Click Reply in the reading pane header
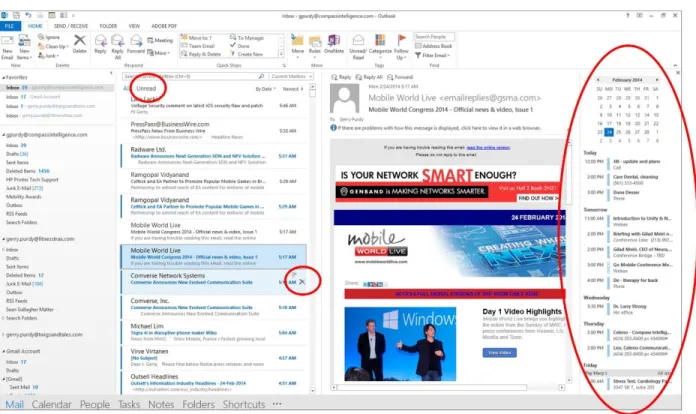The height and width of the screenshot is (414, 696). click(341, 77)
